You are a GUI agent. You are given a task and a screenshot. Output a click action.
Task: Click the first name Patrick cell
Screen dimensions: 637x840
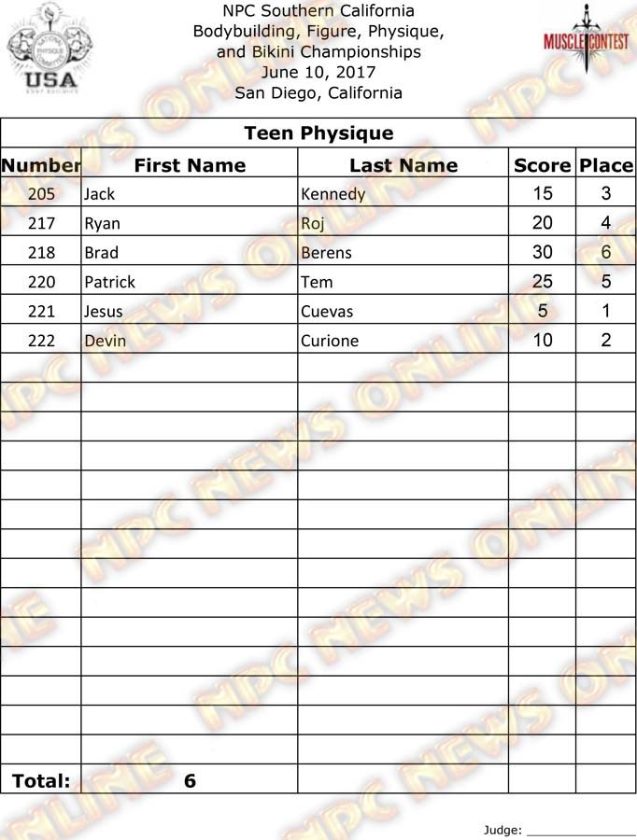pyautogui.click(x=109, y=282)
